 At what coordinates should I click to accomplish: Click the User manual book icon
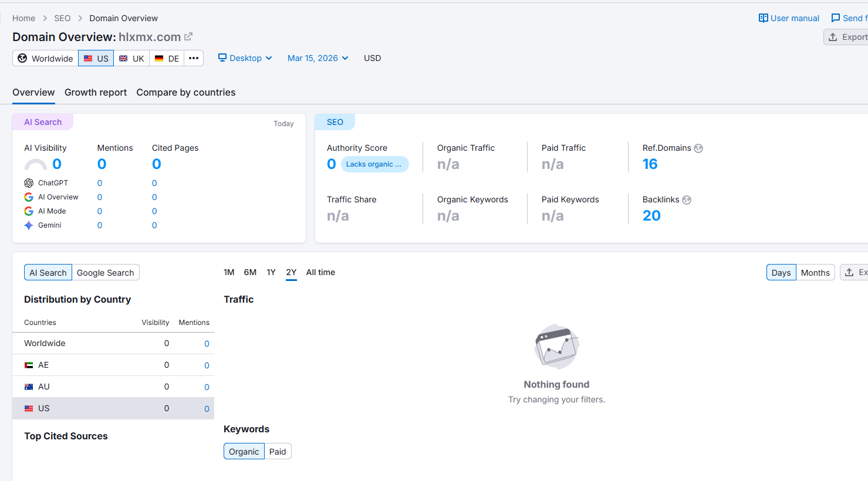764,18
